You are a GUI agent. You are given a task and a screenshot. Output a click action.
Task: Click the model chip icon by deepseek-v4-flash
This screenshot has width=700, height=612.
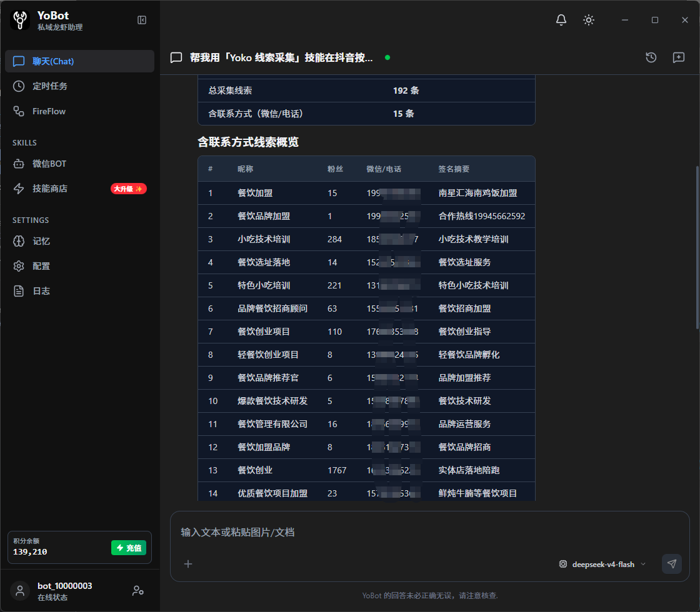[563, 565]
